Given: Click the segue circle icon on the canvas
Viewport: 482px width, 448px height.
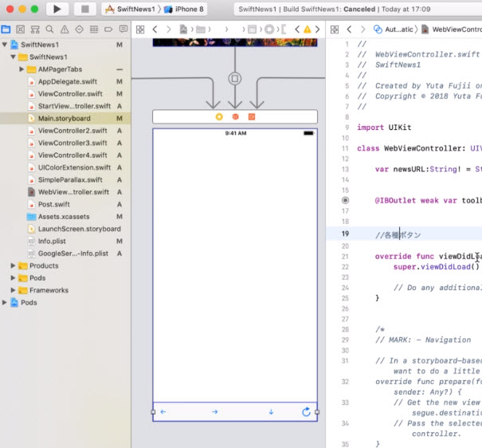Looking at the screenshot, I should pyautogui.click(x=235, y=79).
